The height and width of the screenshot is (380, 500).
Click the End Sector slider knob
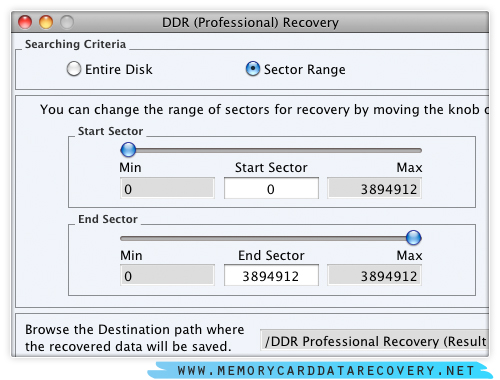[414, 238]
